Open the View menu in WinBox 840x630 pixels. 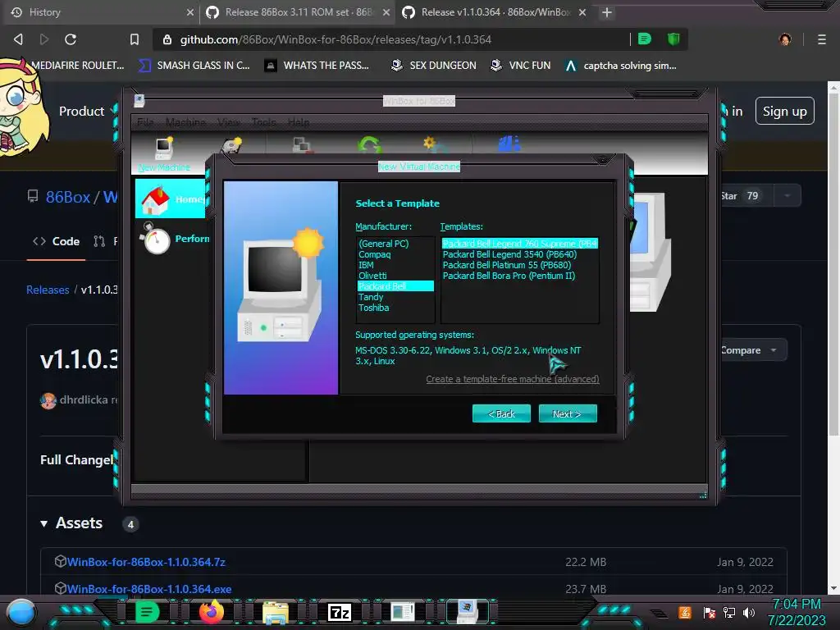(229, 122)
